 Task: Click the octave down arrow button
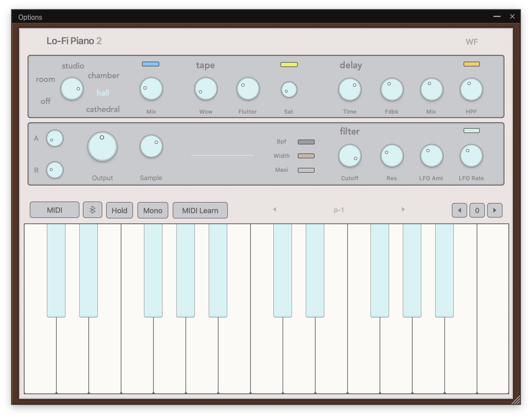tap(459, 210)
